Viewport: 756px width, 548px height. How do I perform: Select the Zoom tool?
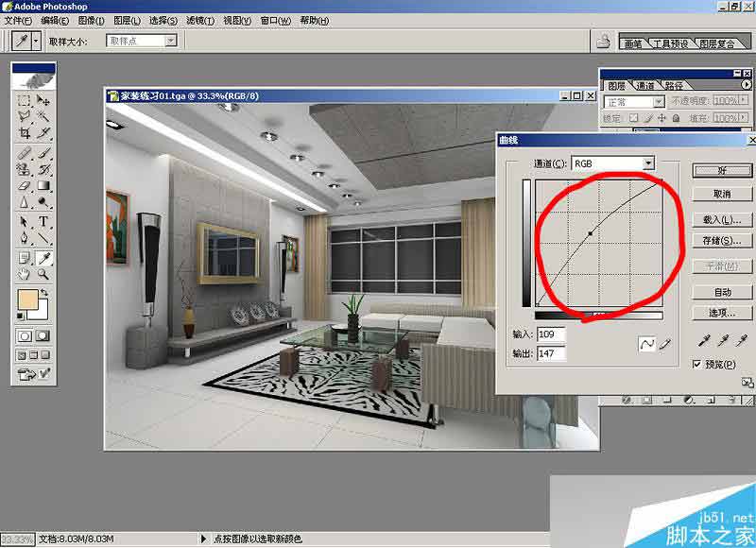click(x=43, y=274)
